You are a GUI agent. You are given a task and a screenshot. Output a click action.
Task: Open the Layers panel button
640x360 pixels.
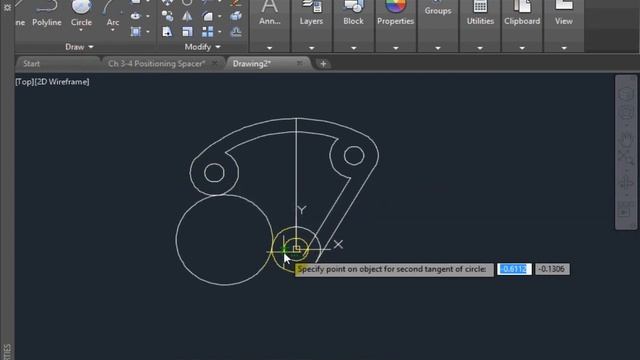coord(311,13)
